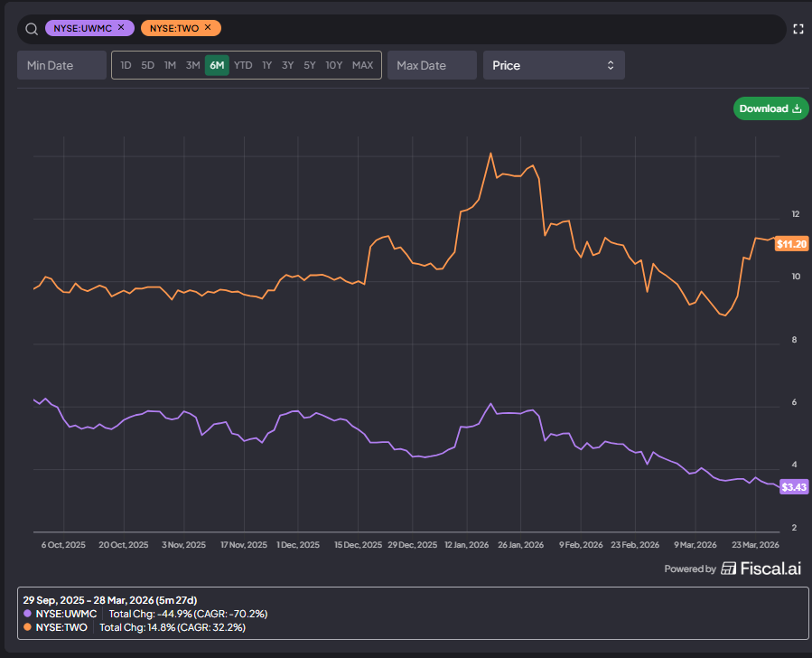
Task: Click the 26 Jan, 2026 axis label
Action: pyautogui.click(x=521, y=545)
